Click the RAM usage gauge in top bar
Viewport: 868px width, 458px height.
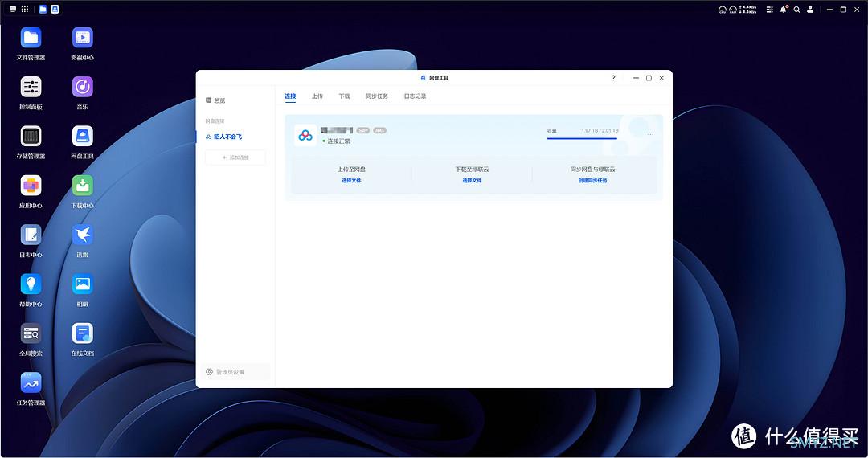[733, 10]
